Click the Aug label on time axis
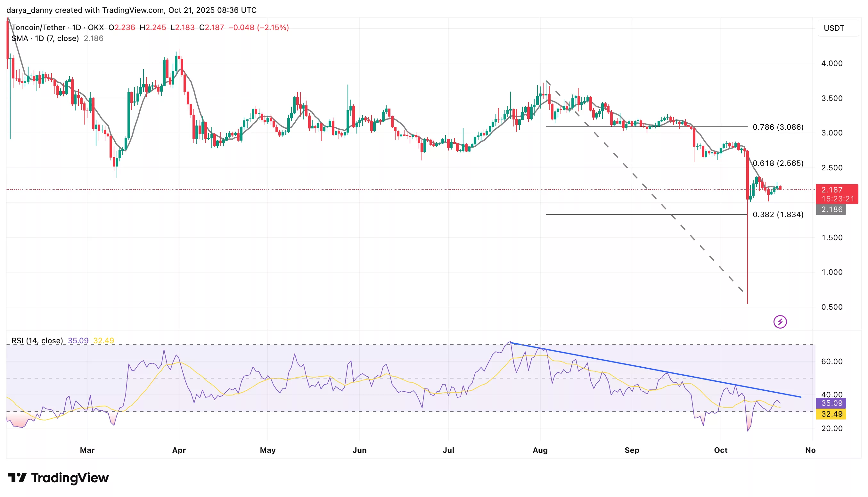This screenshot has width=868, height=497. pos(540,450)
